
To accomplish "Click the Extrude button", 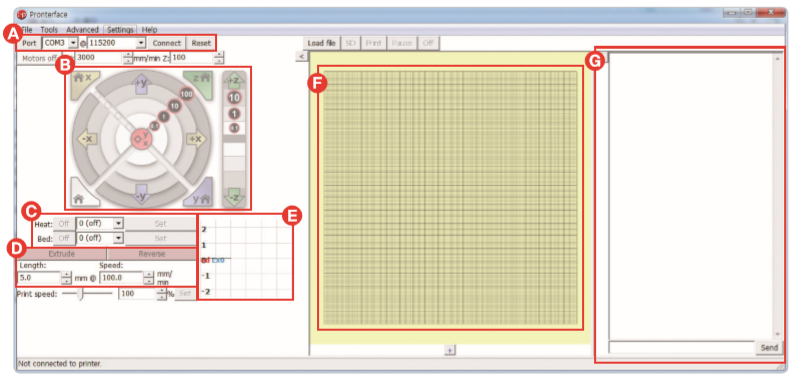I will point(62,254).
